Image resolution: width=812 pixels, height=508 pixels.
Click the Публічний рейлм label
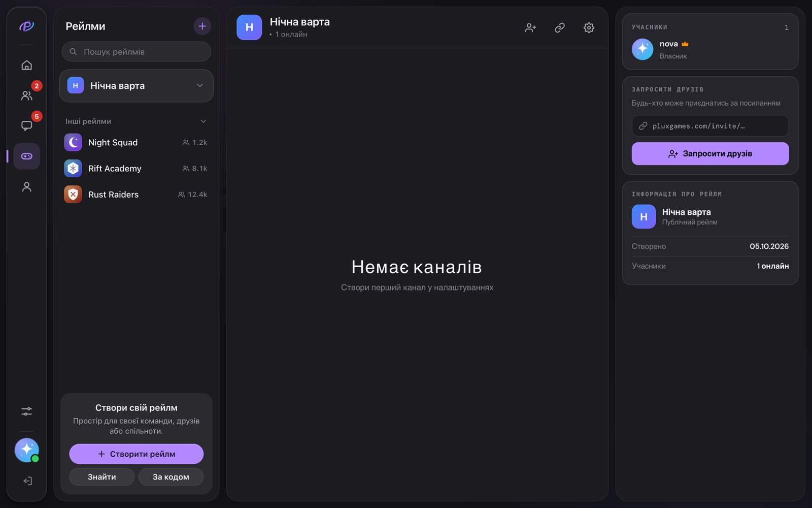(690, 222)
